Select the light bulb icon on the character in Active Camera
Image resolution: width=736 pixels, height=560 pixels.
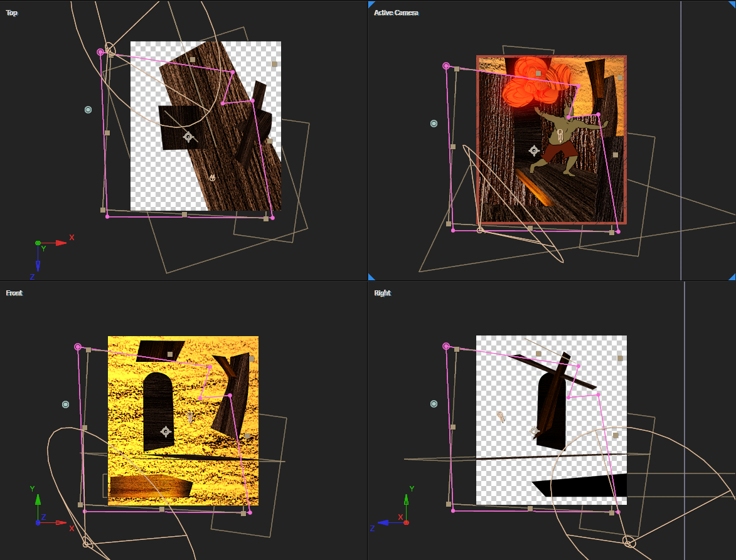coord(560,136)
